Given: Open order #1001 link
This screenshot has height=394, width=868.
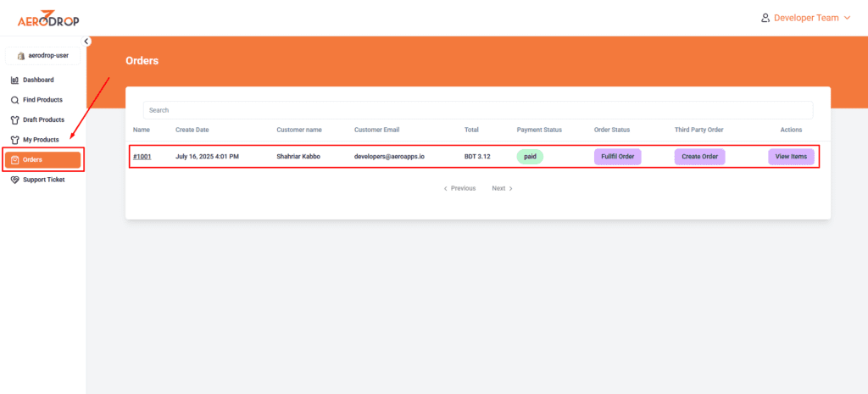Looking at the screenshot, I should pyautogui.click(x=142, y=157).
